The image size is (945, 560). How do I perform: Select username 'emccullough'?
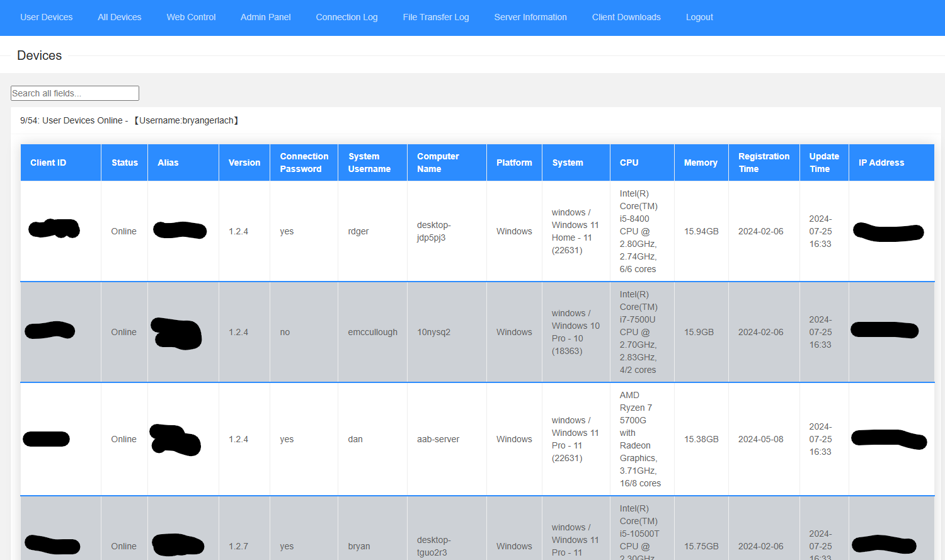(373, 332)
